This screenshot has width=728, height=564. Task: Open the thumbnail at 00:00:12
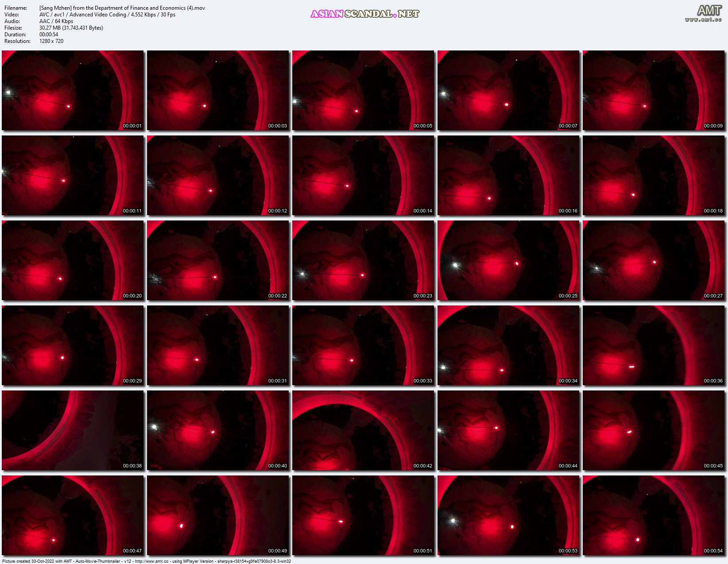click(218, 175)
